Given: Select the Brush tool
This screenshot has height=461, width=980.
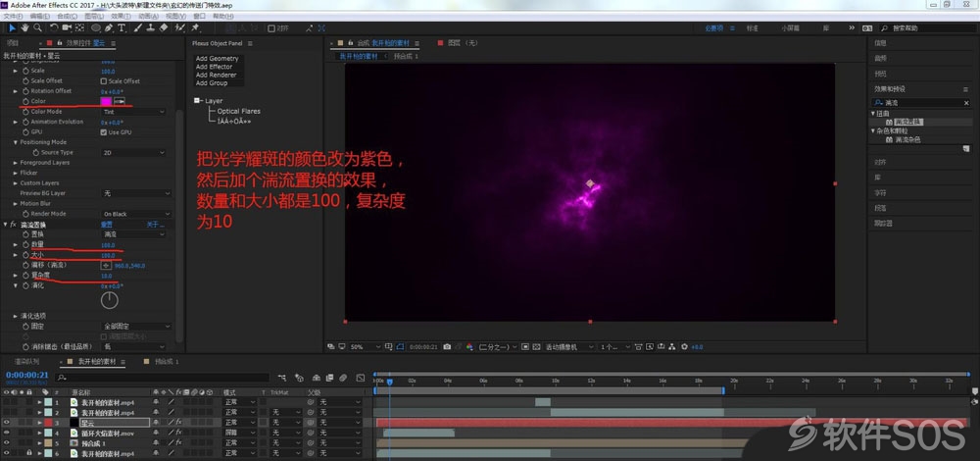Looking at the screenshot, I should 138,28.
